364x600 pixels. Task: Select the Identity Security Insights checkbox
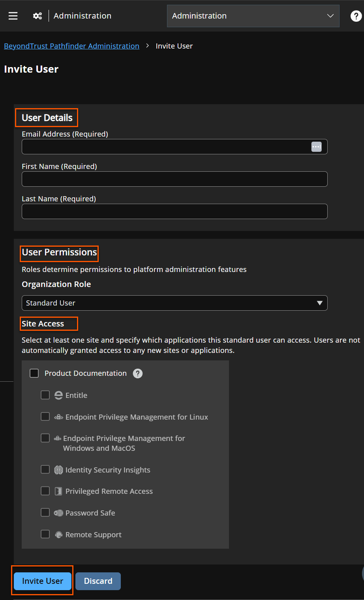coord(45,469)
